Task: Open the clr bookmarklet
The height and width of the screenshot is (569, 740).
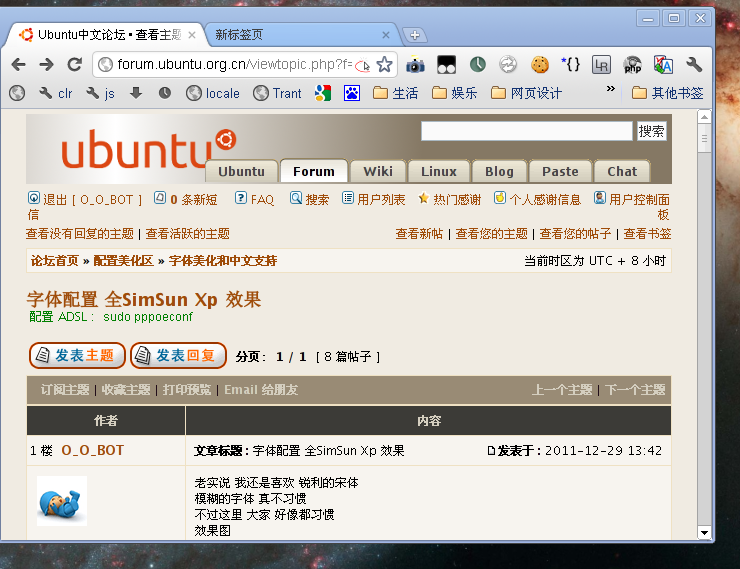Action: 56,93
